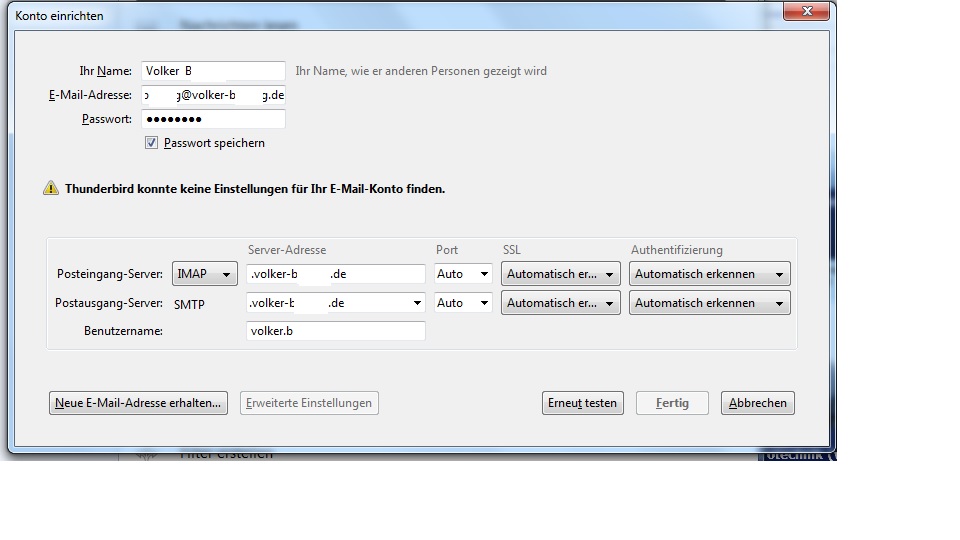Image resolution: width=960 pixels, height=540 pixels.
Task: Close the Konto einrichten dialog
Action: 806,10
